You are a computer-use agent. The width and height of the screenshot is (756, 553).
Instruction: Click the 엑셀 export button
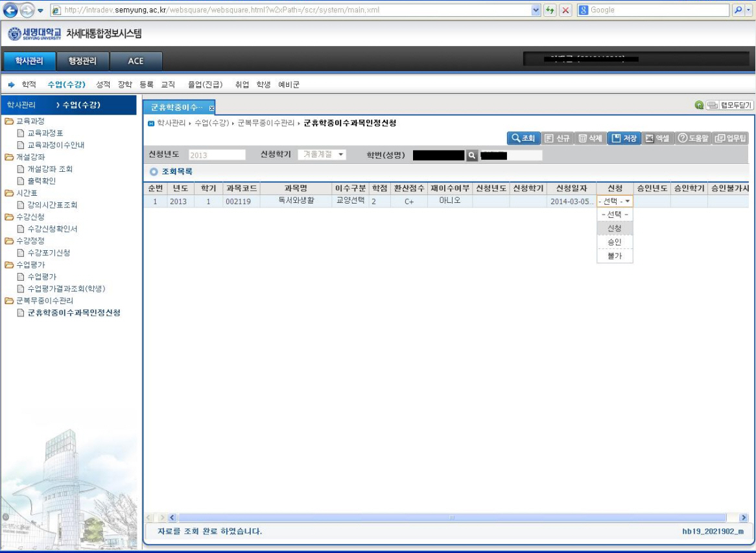(x=657, y=138)
